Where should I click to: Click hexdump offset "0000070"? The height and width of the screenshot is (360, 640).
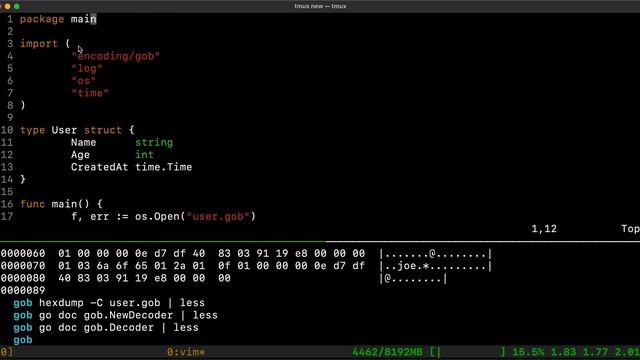pos(23,266)
